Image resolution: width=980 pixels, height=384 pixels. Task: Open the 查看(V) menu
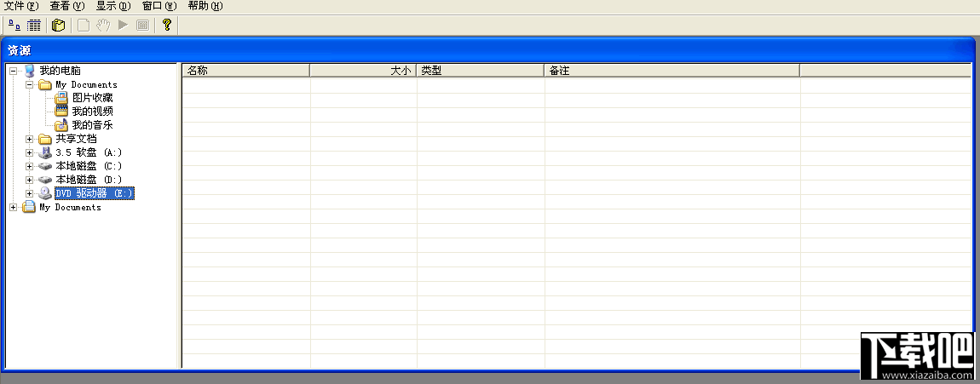[66, 6]
